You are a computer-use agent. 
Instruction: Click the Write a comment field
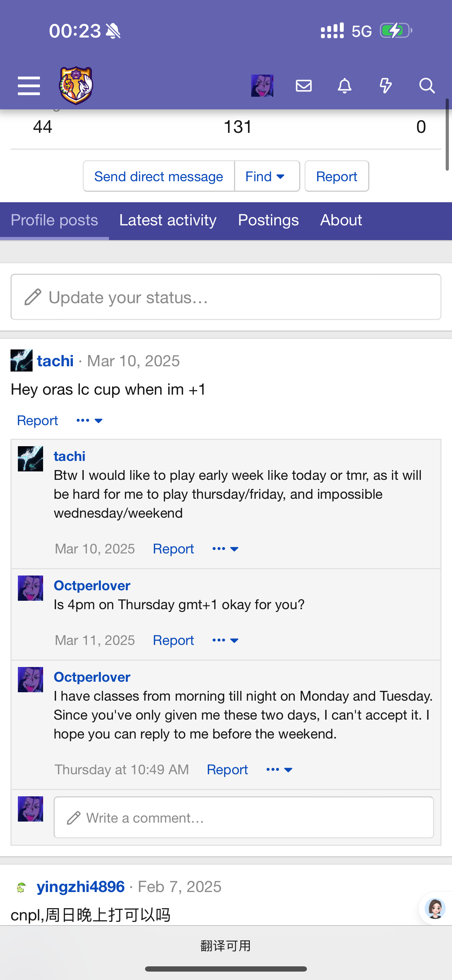click(x=244, y=818)
